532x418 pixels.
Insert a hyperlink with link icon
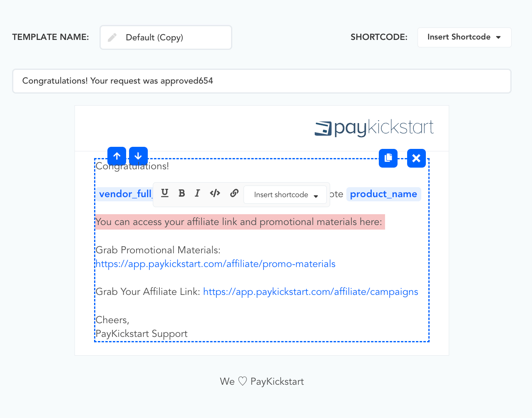(234, 193)
